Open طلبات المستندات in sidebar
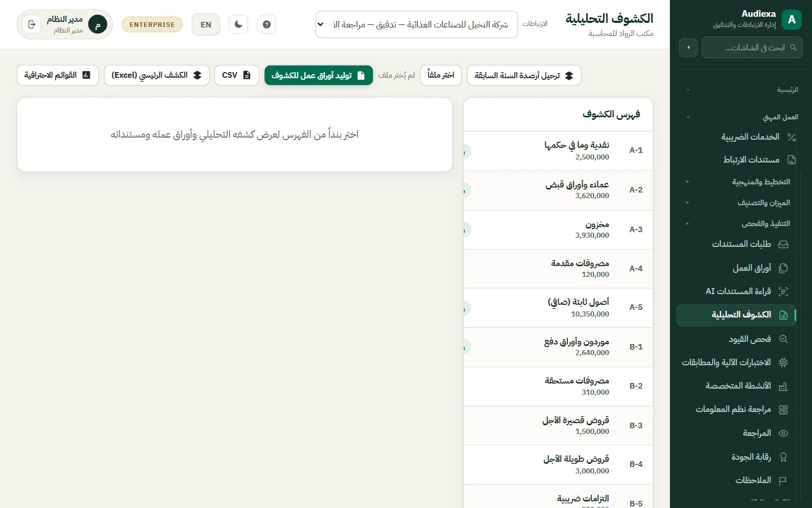Viewport: 812px width, 508px height. [x=737, y=244]
